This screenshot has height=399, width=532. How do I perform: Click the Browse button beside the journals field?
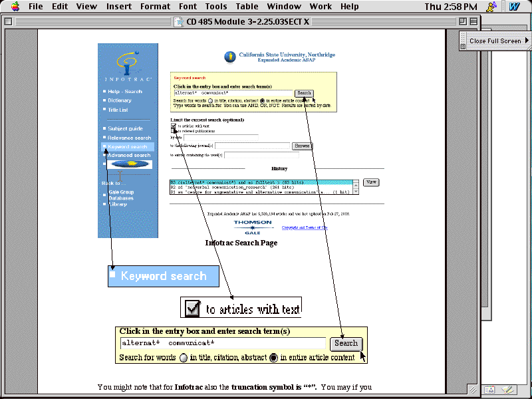pyautogui.click(x=302, y=146)
